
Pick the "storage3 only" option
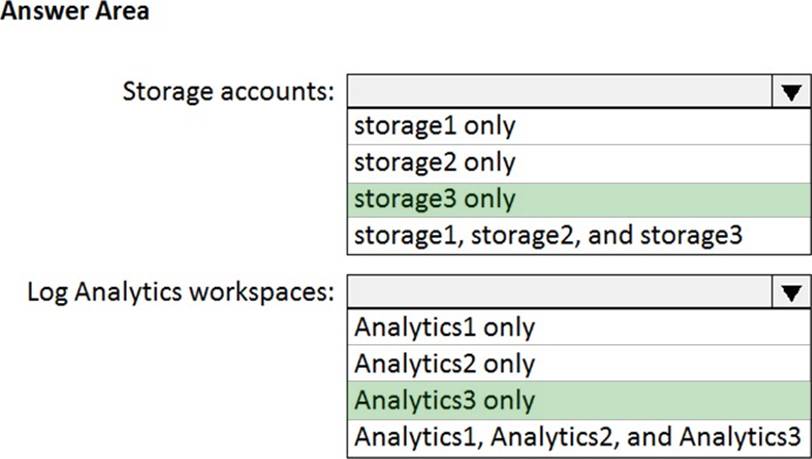click(x=434, y=199)
